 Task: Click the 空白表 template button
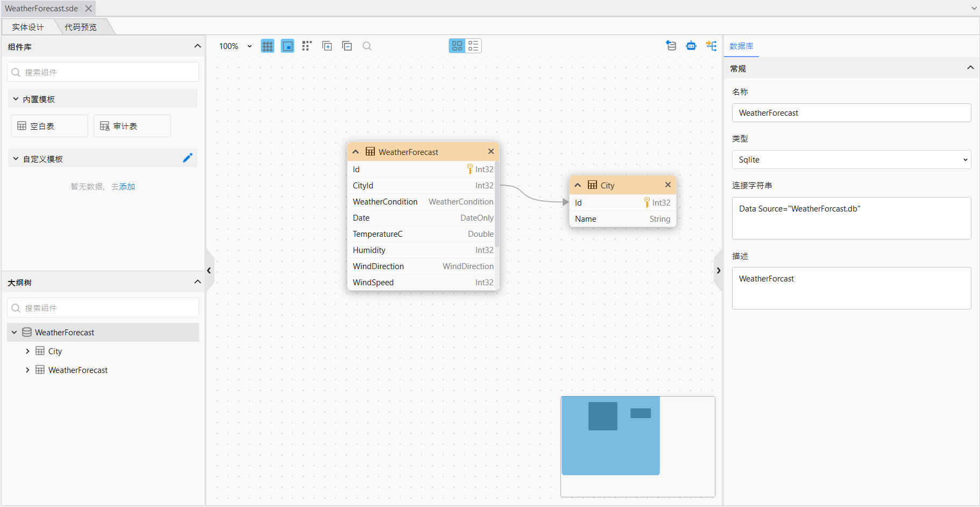click(x=49, y=126)
